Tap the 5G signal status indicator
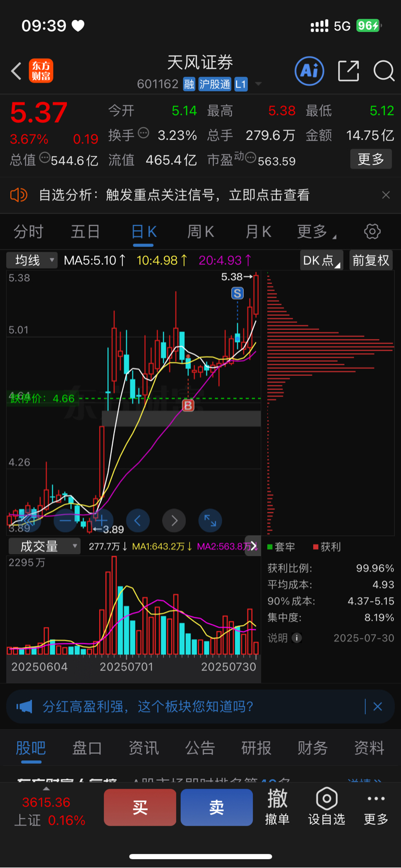The image size is (401, 868). 342,26
